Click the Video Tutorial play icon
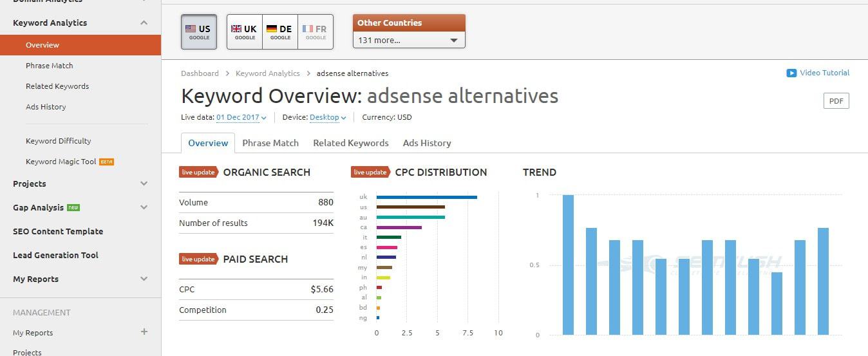This screenshot has width=868, height=356. 791,73
